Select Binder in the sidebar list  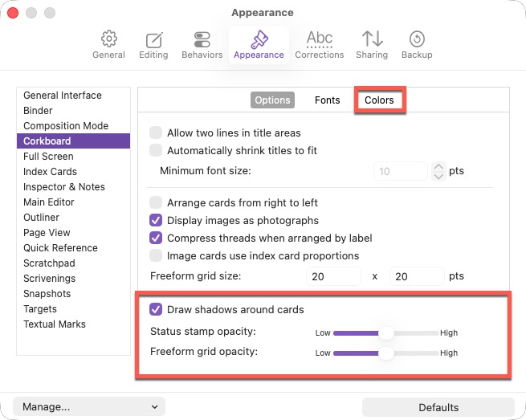(x=73, y=110)
